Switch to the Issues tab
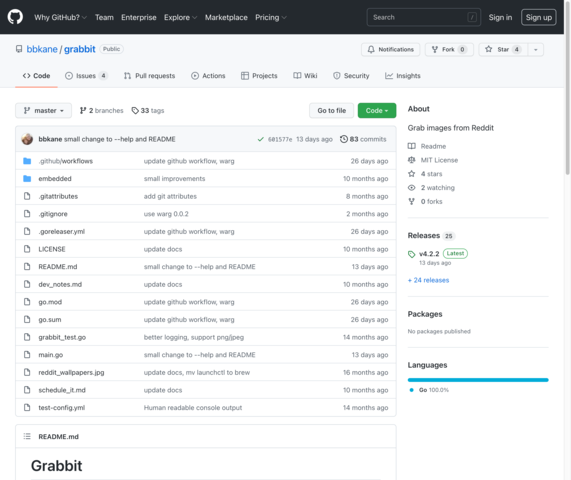The image size is (571, 480). [86, 76]
